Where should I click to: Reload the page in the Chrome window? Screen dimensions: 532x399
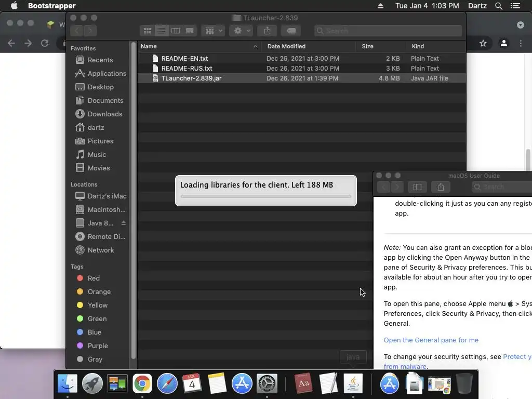pyautogui.click(x=45, y=43)
